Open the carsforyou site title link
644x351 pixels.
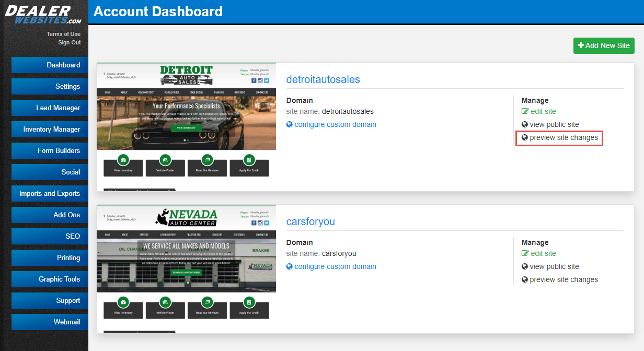tap(310, 221)
